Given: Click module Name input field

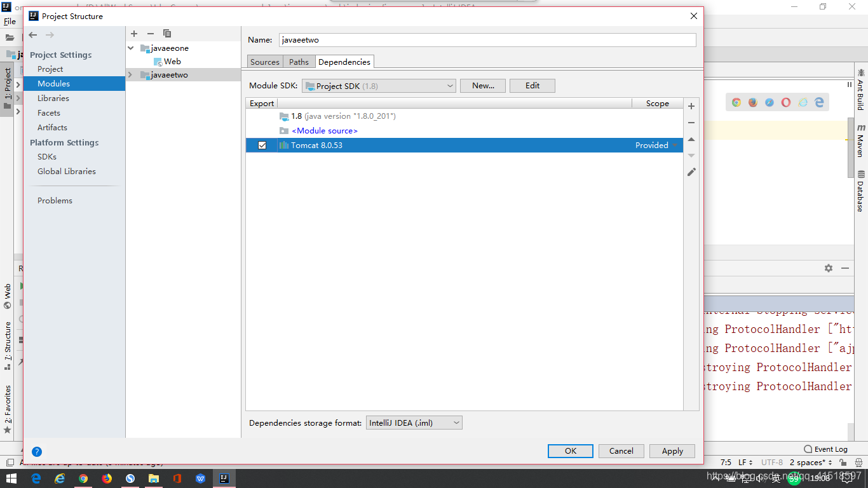Looking at the screenshot, I should [487, 39].
